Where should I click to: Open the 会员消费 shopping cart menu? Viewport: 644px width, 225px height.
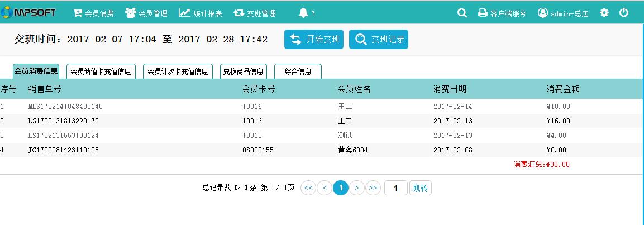coord(93,13)
